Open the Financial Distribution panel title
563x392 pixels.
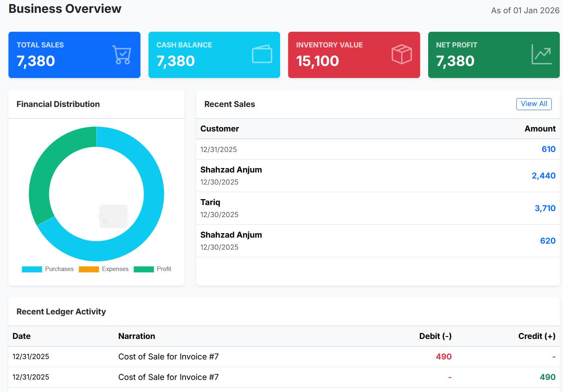pyautogui.click(x=58, y=104)
